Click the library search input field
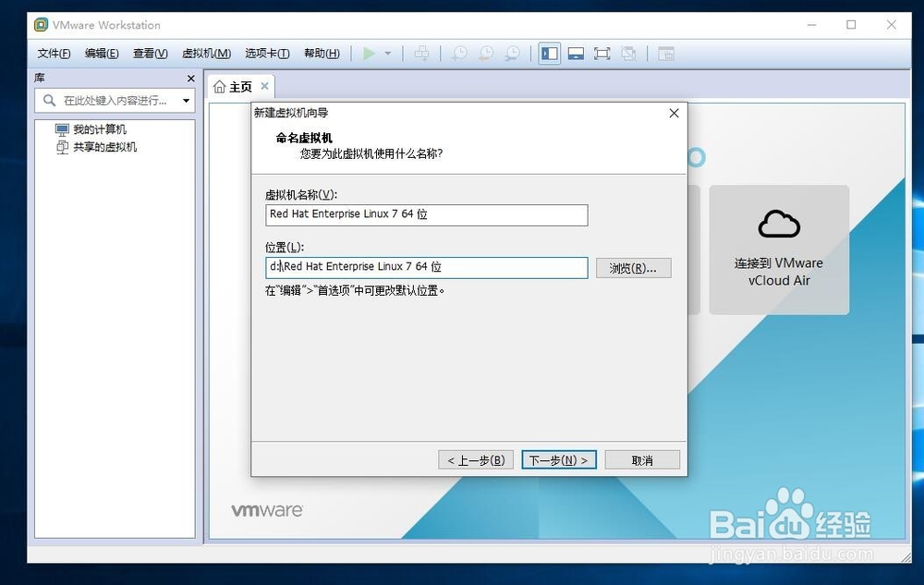924x585 pixels. coord(115,101)
